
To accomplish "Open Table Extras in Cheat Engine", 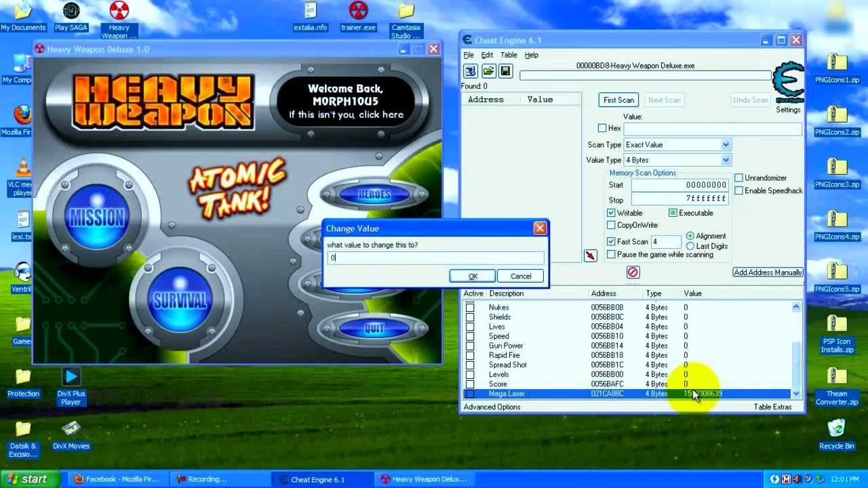I will point(772,407).
